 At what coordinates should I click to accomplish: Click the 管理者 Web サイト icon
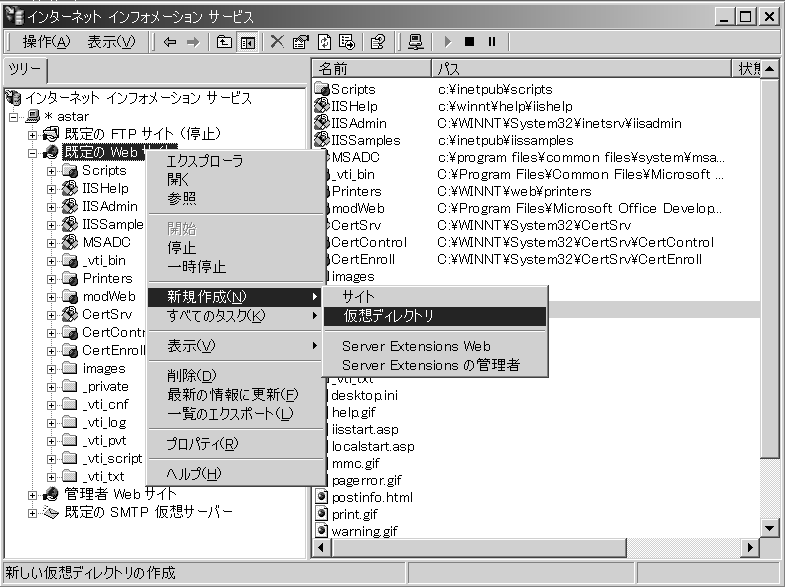pyautogui.click(x=51, y=494)
